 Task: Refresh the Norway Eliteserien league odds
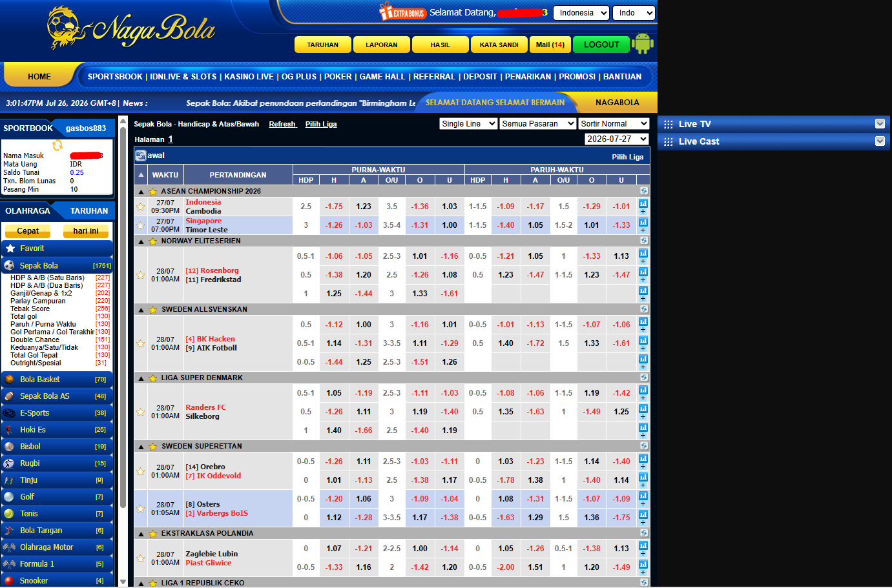point(644,241)
